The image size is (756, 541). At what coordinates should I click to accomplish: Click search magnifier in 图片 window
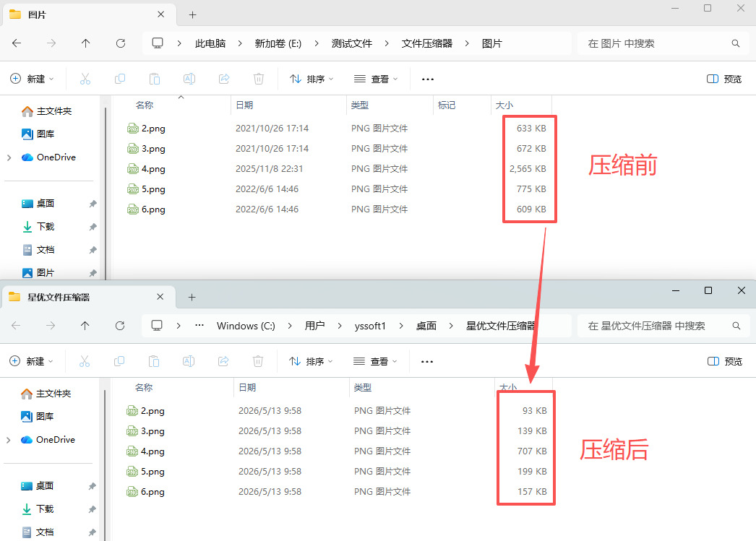[x=736, y=43]
